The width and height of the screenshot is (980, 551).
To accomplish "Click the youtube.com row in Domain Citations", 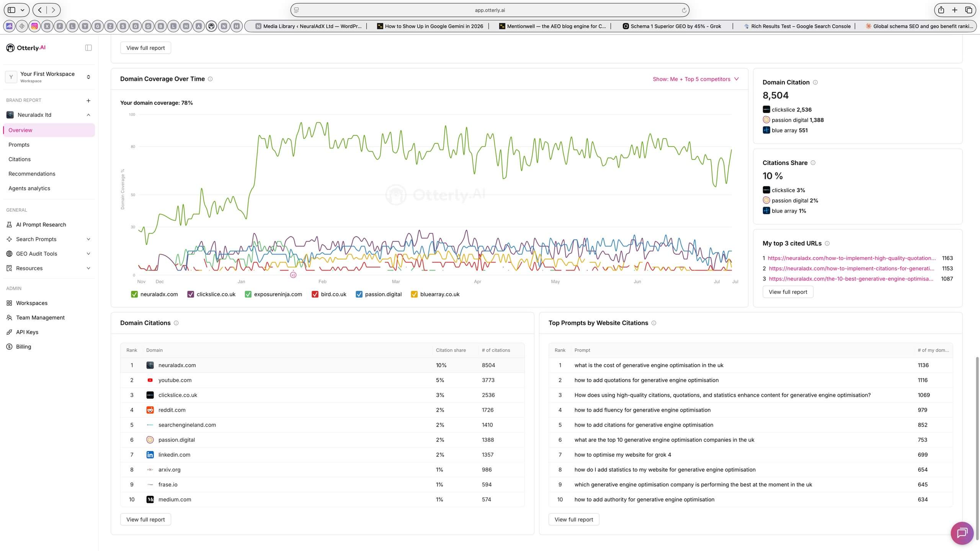I will (x=322, y=380).
